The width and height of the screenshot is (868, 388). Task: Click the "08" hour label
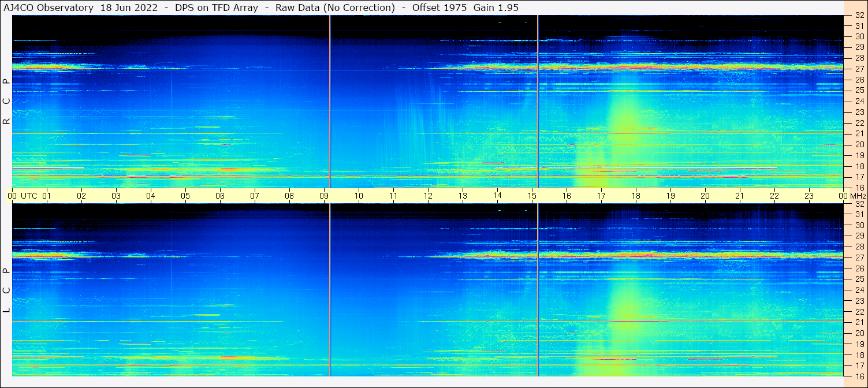tap(289, 196)
